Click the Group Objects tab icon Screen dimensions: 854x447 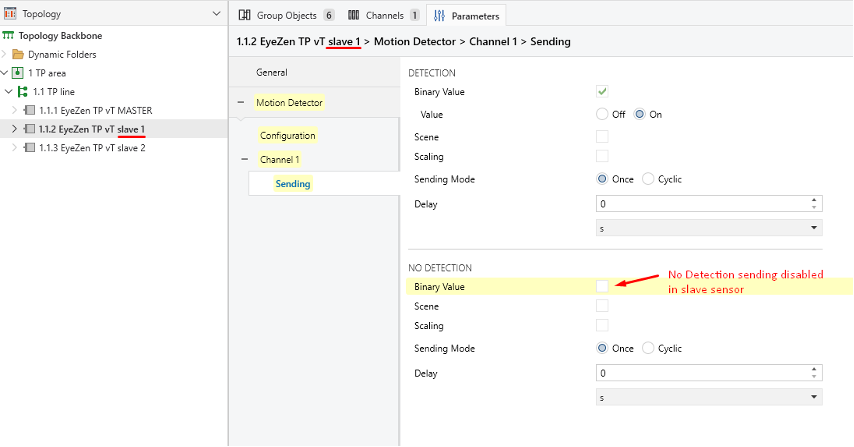point(244,16)
